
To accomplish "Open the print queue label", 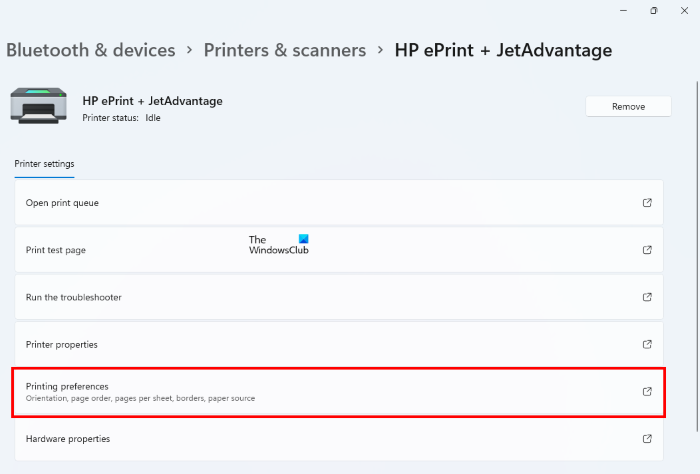I will (62, 203).
